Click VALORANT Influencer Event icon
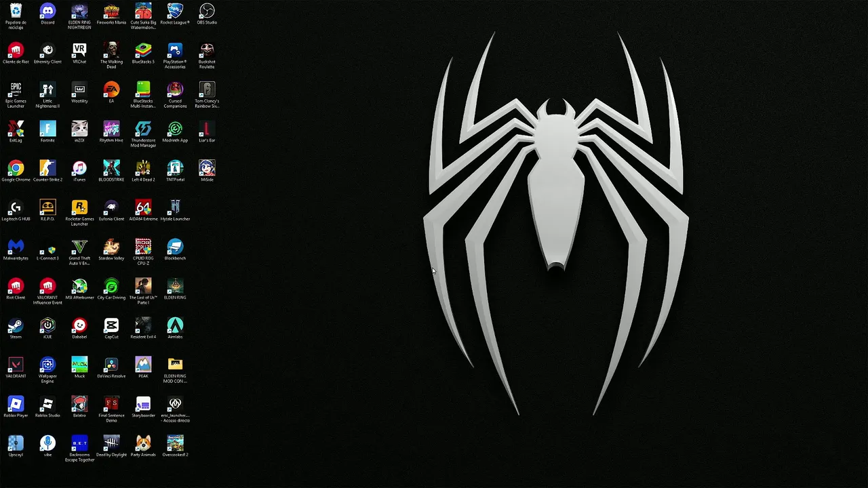This screenshot has width=868, height=488. [x=47, y=287]
